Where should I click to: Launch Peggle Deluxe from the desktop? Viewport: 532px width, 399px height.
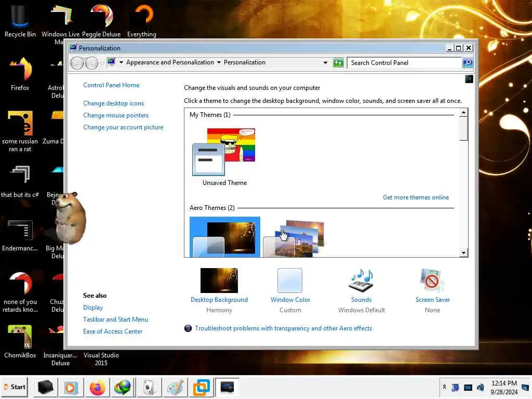point(101,20)
